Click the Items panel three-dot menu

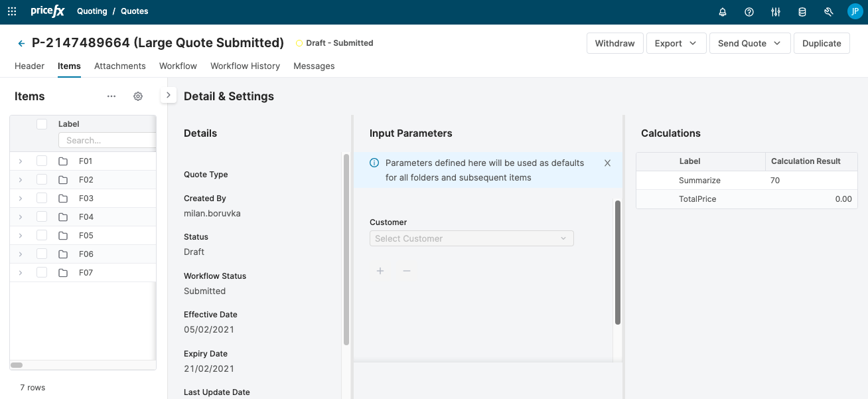pyautogui.click(x=111, y=96)
